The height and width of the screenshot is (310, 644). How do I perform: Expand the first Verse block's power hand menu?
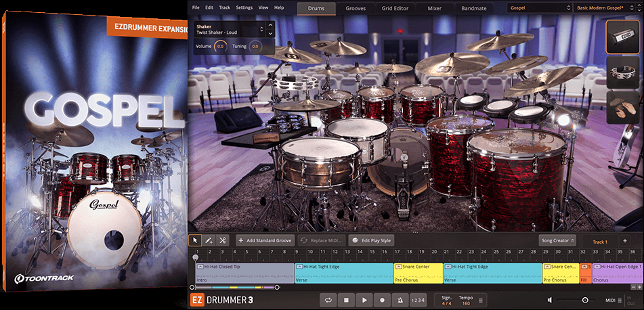point(299,267)
